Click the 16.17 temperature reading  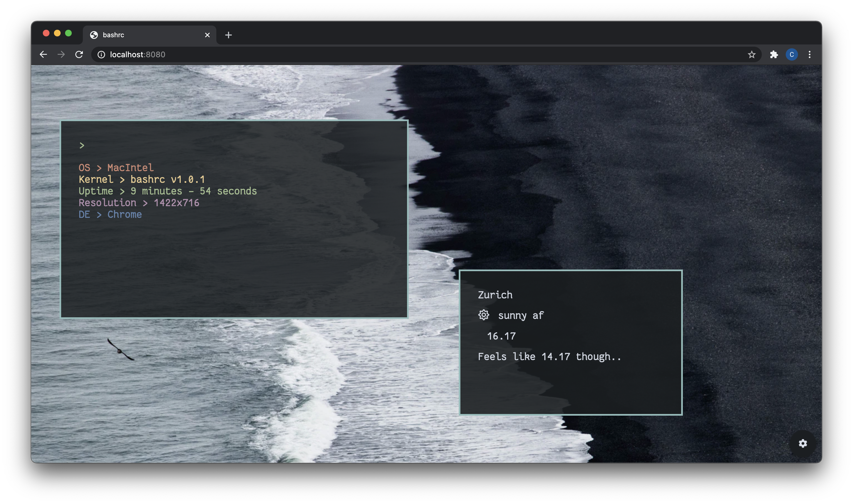tap(501, 336)
